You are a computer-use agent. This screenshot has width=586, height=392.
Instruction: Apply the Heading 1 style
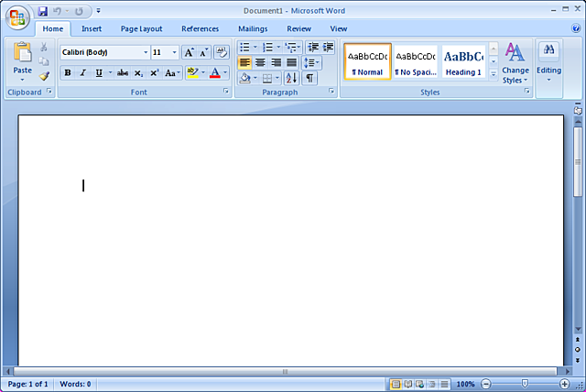point(463,61)
